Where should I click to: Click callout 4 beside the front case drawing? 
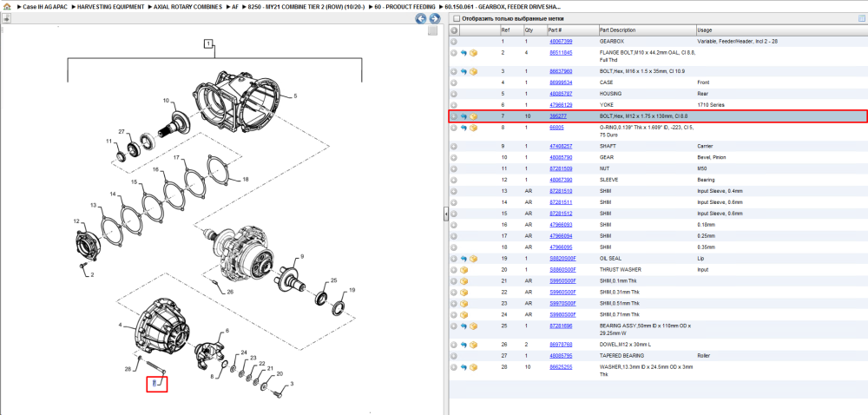120,325
